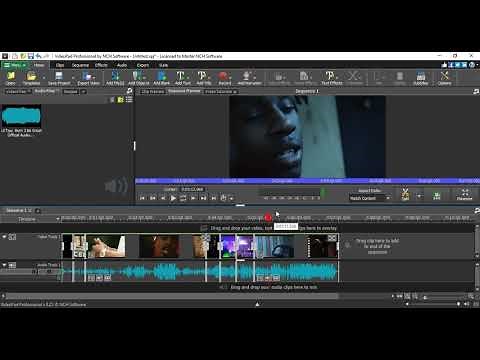480x360 pixels.
Task: Click the large speaker icon in bin panel
Action: point(116,185)
